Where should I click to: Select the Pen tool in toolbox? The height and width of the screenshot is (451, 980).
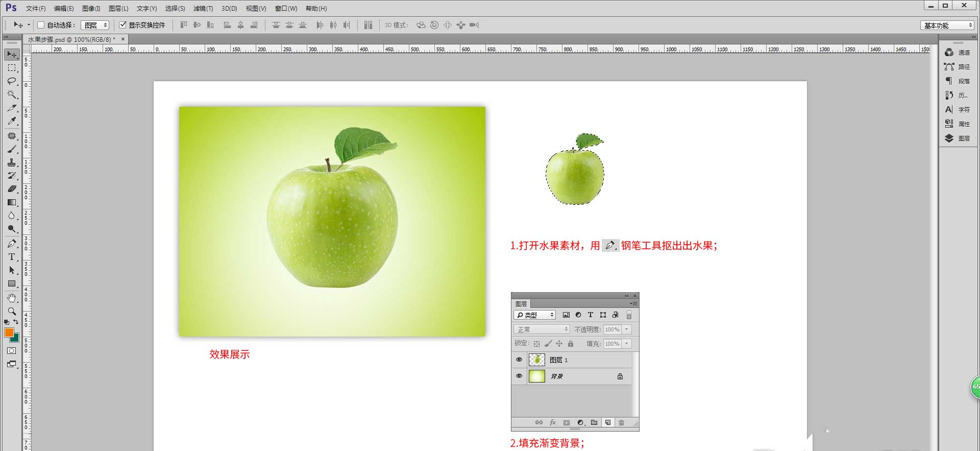(12, 244)
